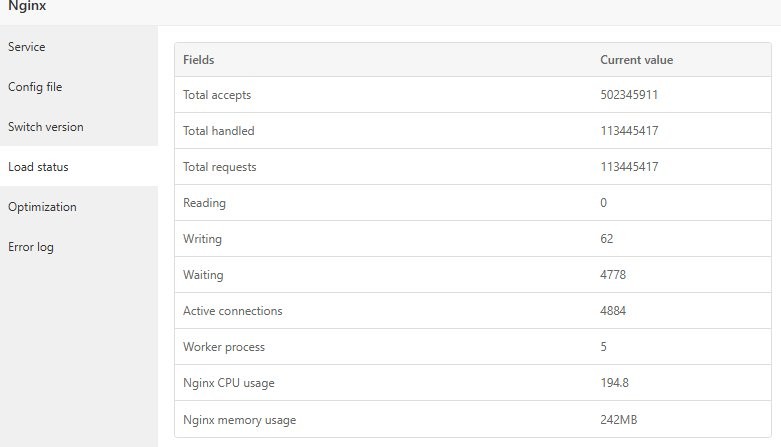The width and height of the screenshot is (781, 447).
Task: Select the Switch version tab
Action: coord(46,127)
